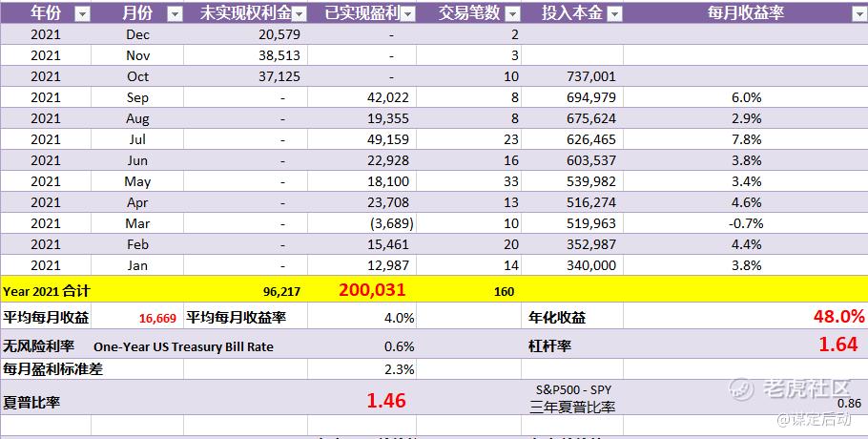Click the 23 trades cell for Jul
Image resolution: width=868 pixels, height=439 pixels.
[469, 139]
